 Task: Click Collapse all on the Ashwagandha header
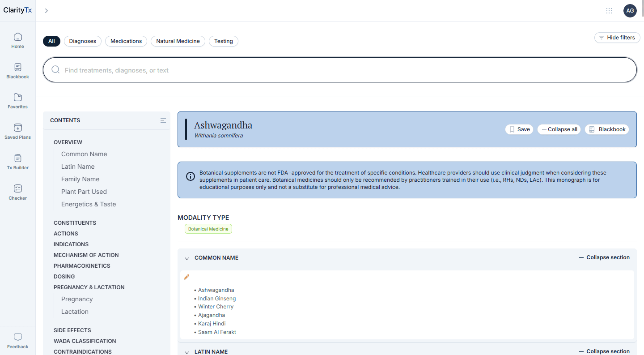[x=559, y=129]
